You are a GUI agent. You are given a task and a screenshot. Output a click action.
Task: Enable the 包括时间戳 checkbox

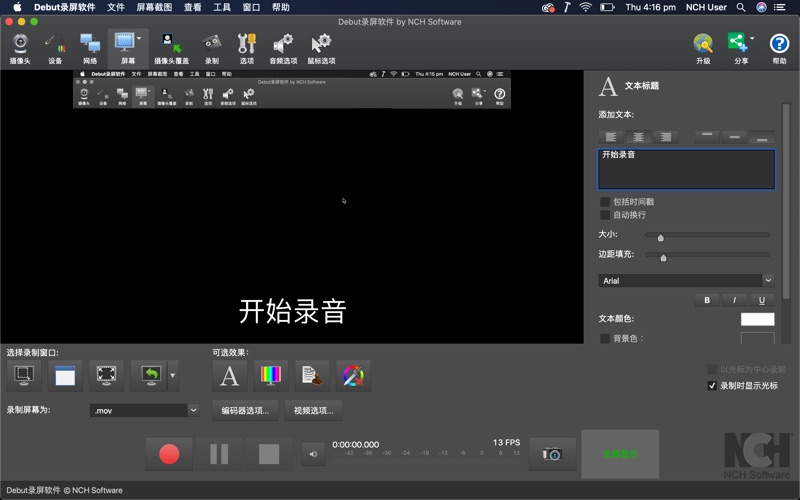(x=604, y=202)
